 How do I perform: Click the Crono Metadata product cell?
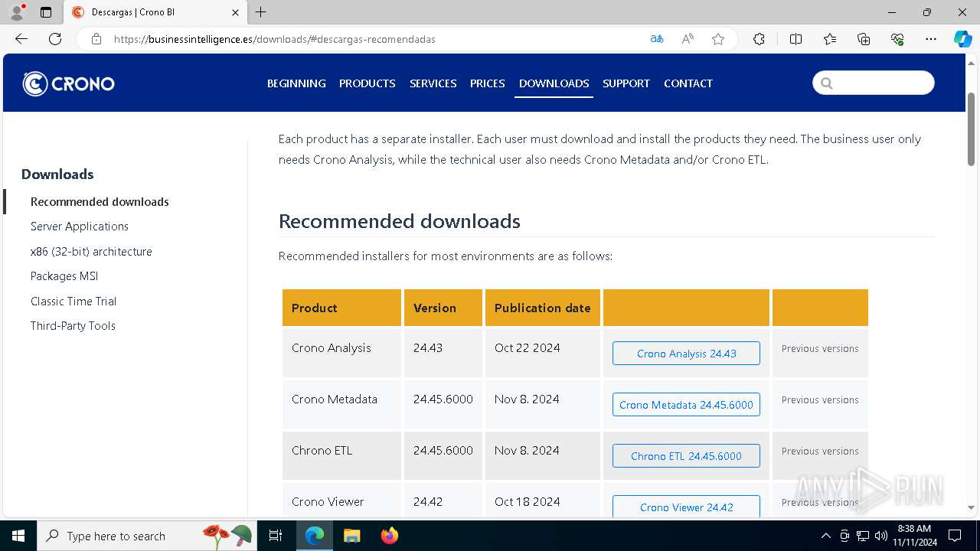point(341,404)
